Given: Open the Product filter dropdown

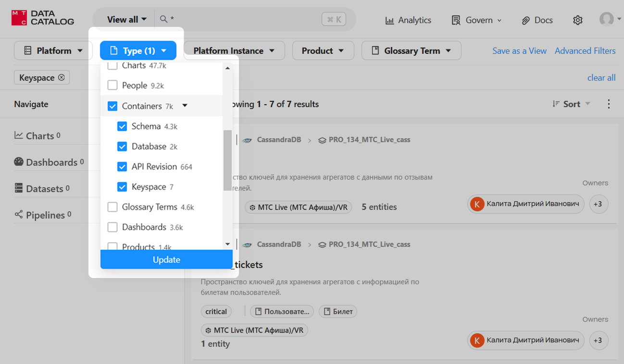Looking at the screenshot, I should [x=323, y=50].
